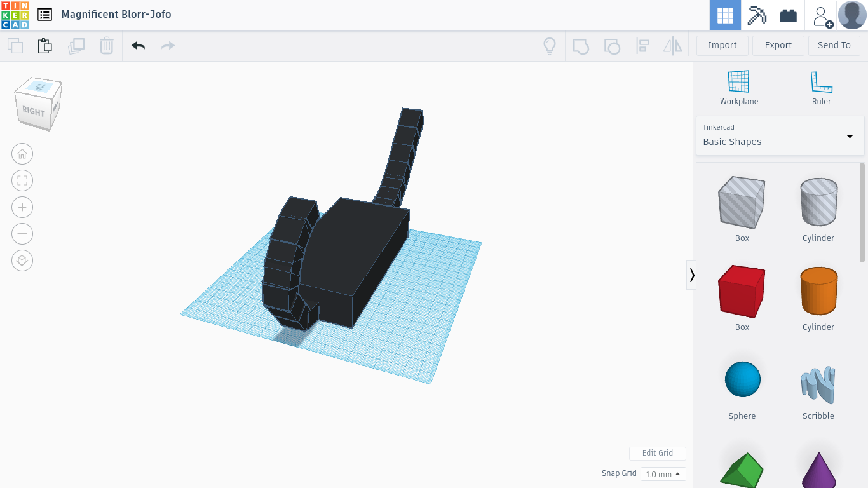The image size is (868, 488).
Task: Click the RIGHT face of the view cube
Action: [33, 112]
